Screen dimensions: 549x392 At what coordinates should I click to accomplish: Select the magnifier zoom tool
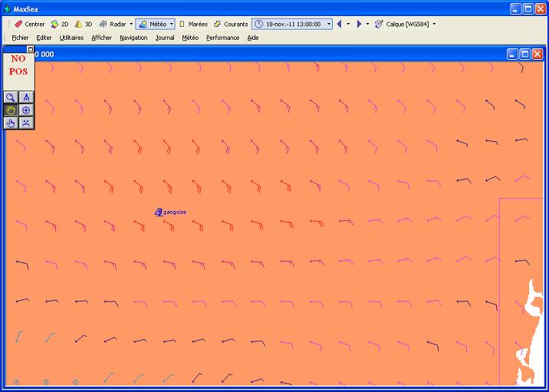11,97
